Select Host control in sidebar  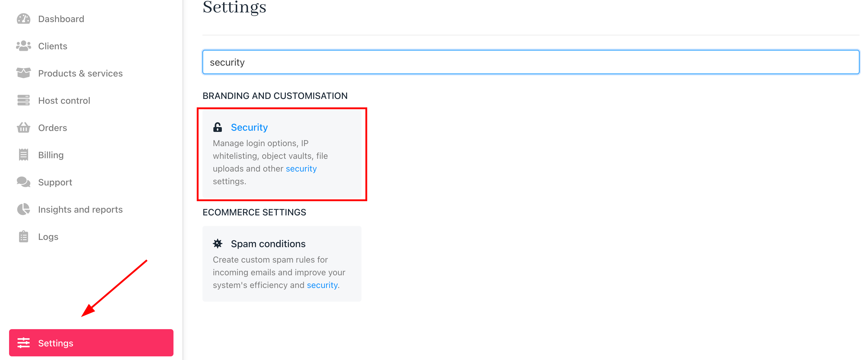point(64,100)
